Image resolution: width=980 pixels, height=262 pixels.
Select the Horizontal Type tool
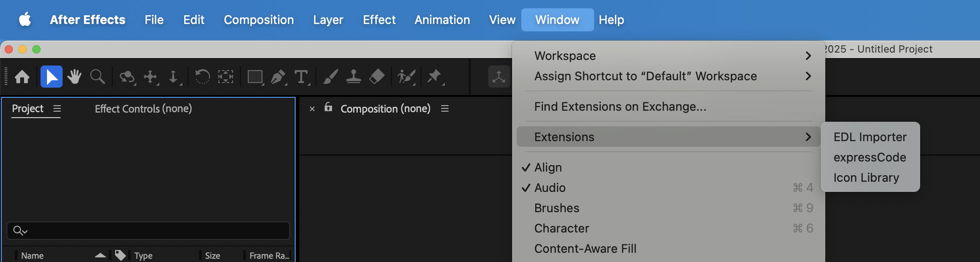pyautogui.click(x=301, y=77)
